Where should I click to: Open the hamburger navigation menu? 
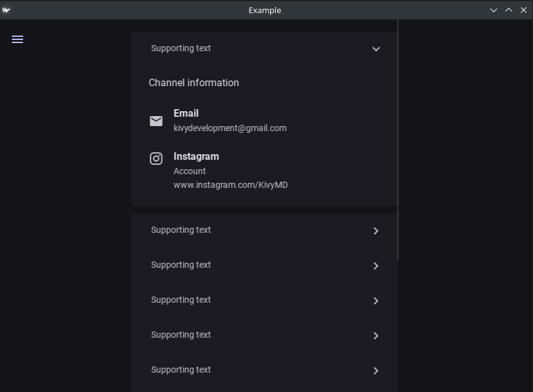tap(17, 39)
